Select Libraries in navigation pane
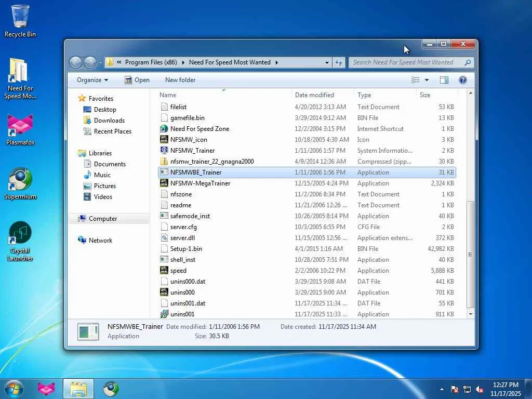Viewport: 532px width, 399px height. 100,153
